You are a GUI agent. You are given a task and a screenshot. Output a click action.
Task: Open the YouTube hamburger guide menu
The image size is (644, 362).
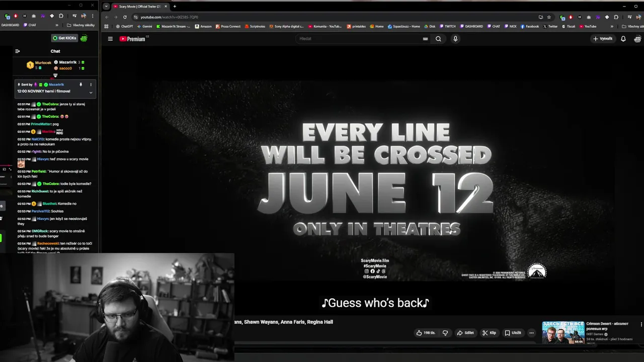110,39
